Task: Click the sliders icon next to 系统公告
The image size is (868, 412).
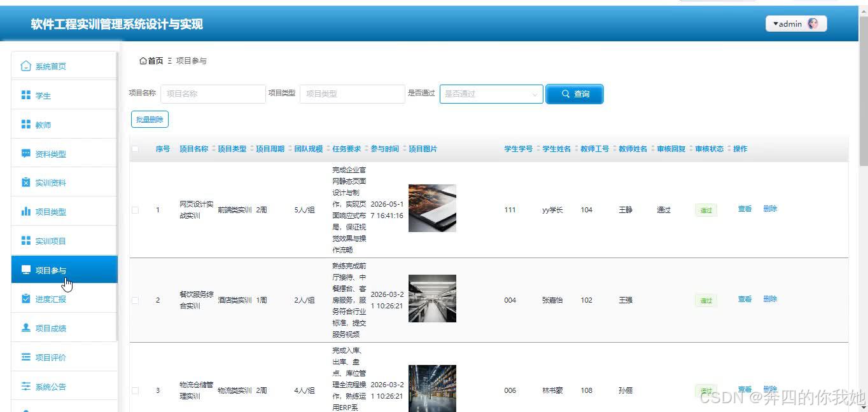Action: 26,387
